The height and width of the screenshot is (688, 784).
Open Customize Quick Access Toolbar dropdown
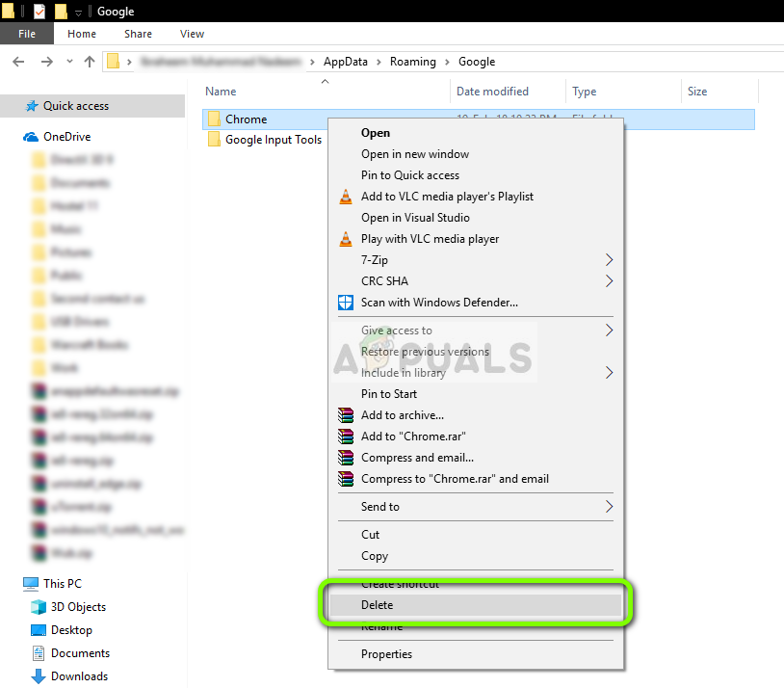[78, 12]
